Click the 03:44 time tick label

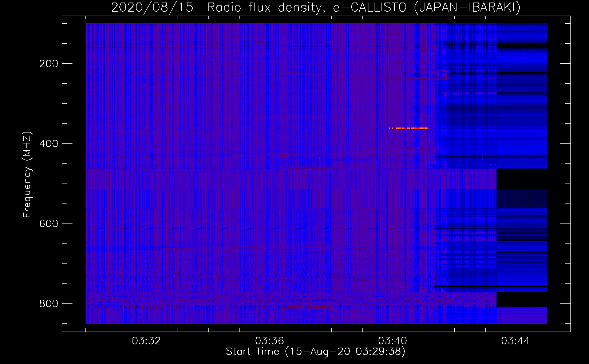tap(515, 341)
